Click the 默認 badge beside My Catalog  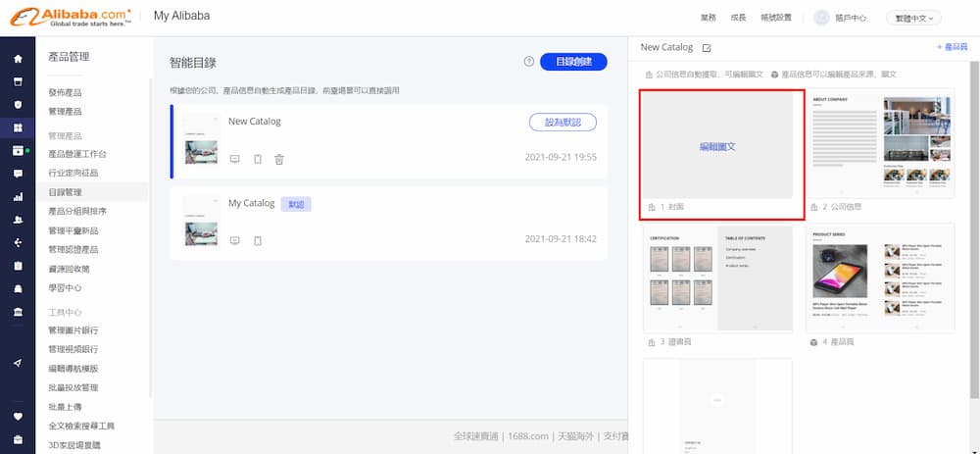[x=296, y=204]
